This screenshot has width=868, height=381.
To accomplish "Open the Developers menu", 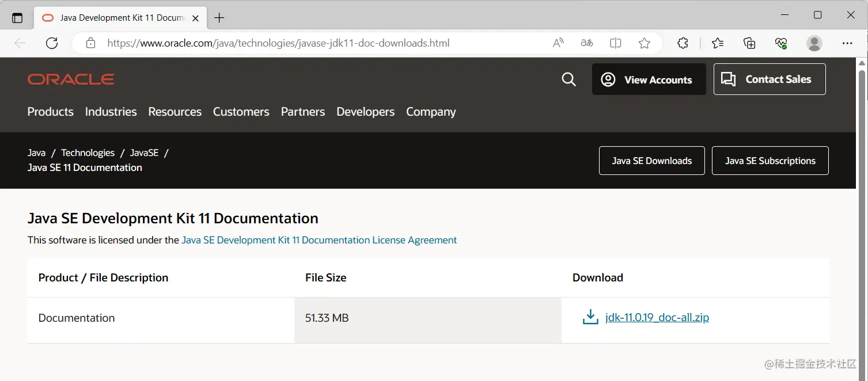I will (x=366, y=112).
